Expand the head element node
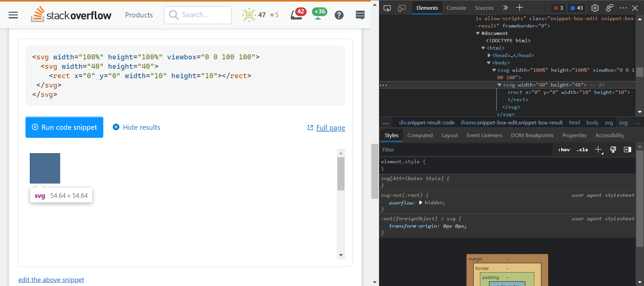 [x=489, y=55]
